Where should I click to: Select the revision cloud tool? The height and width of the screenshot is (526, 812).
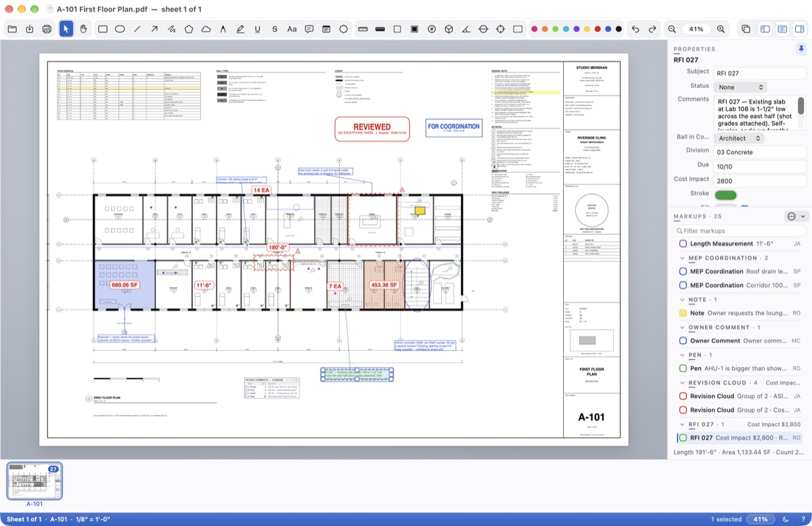[206, 29]
